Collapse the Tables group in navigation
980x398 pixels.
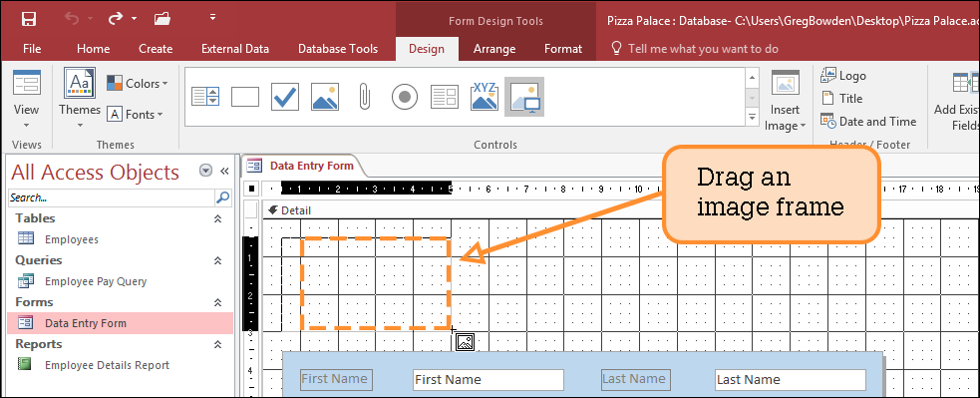click(218, 218)
